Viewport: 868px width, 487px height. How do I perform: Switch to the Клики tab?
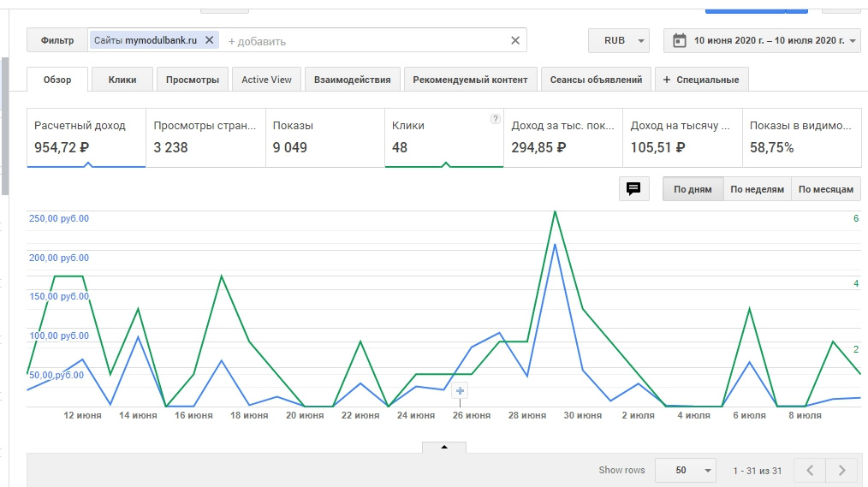[122, 80]
